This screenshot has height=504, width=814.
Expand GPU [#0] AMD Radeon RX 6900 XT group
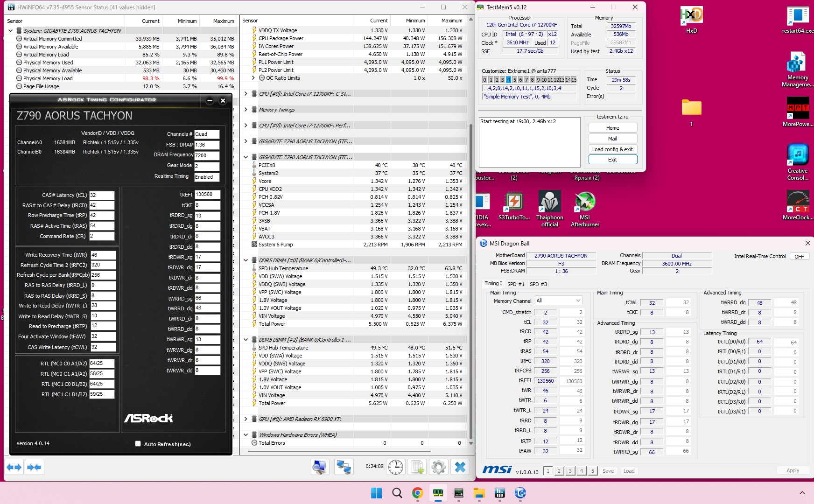[246, 419]
